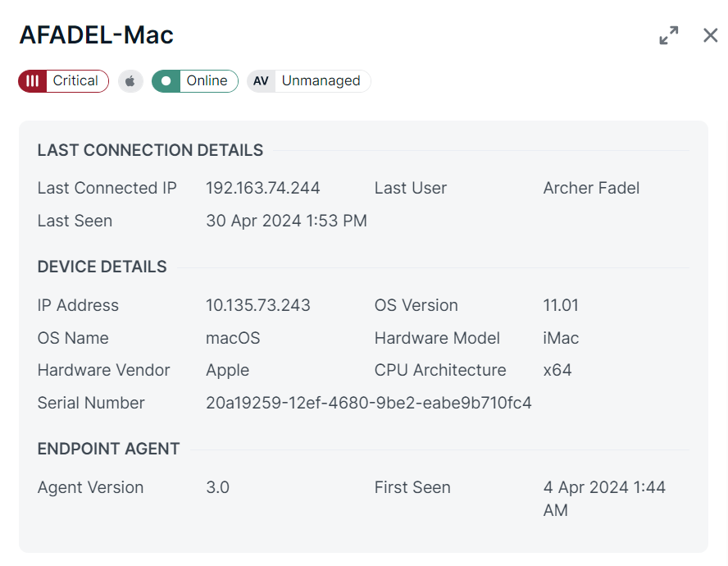The image size is (728, 566).
Task: Click the device serial number value
Action: point(368,403)
